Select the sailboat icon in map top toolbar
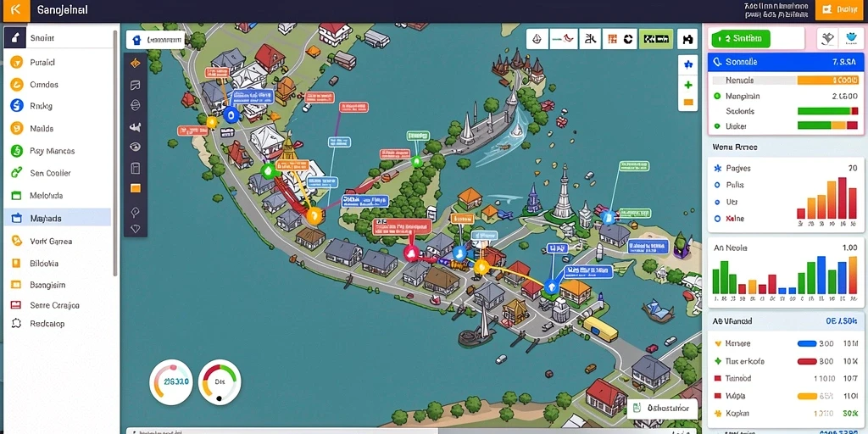 (537, 39)
